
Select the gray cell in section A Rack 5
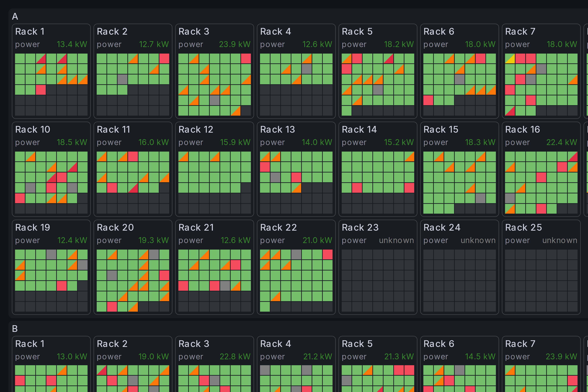point(378,90)
